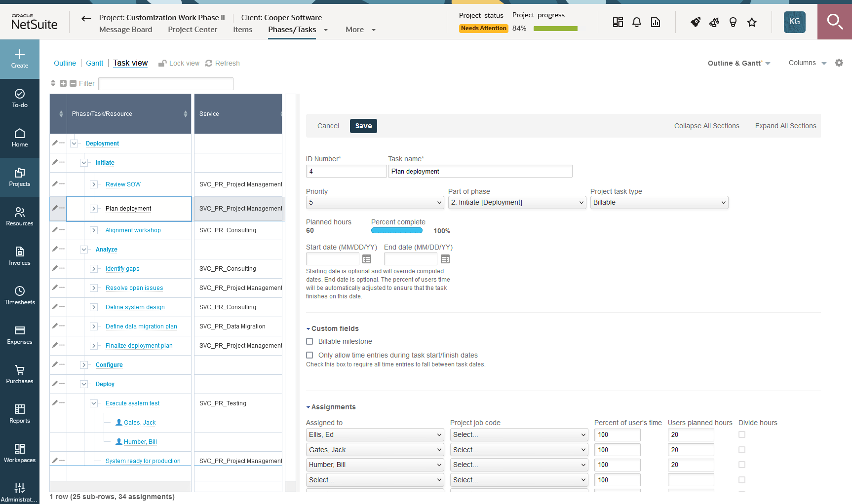Expand the Configure phase node

click(x=84, y=365)
